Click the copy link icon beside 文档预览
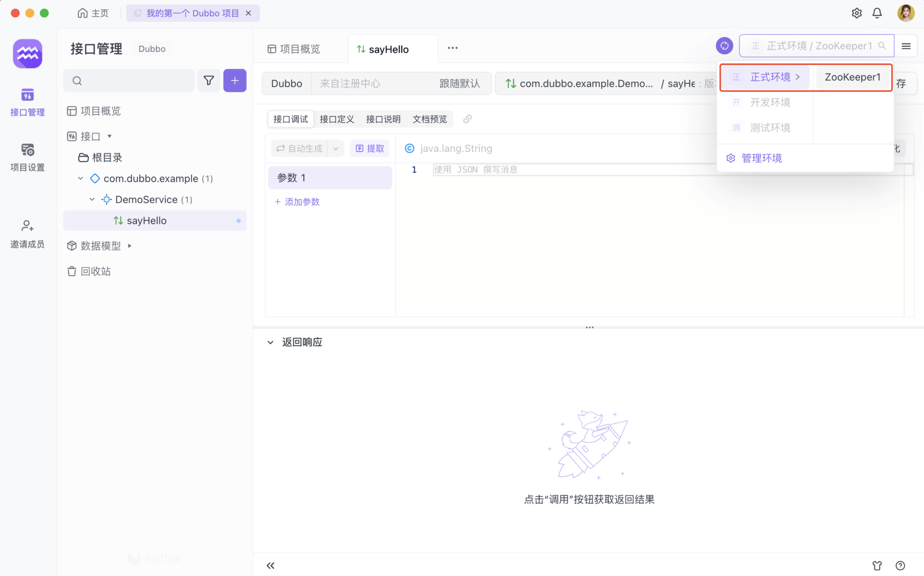 pos(467,119)
